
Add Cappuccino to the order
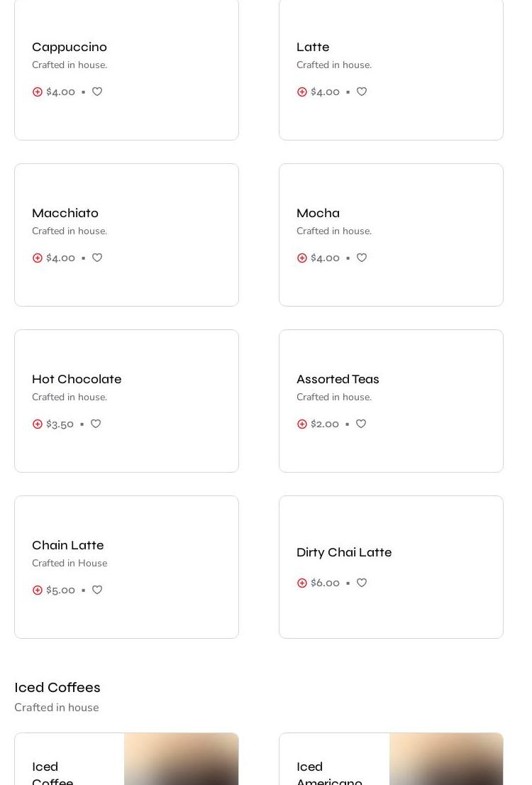click(x=38, y=92)
